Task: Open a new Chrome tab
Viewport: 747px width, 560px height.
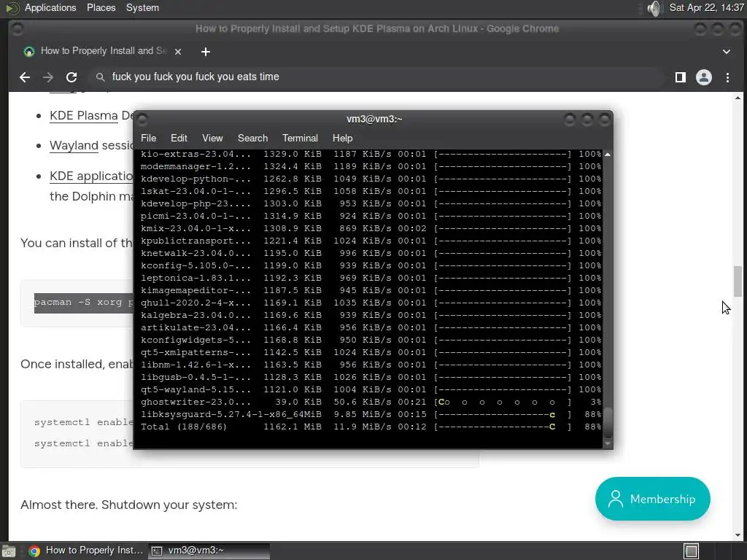Action: tap(205, 52)
